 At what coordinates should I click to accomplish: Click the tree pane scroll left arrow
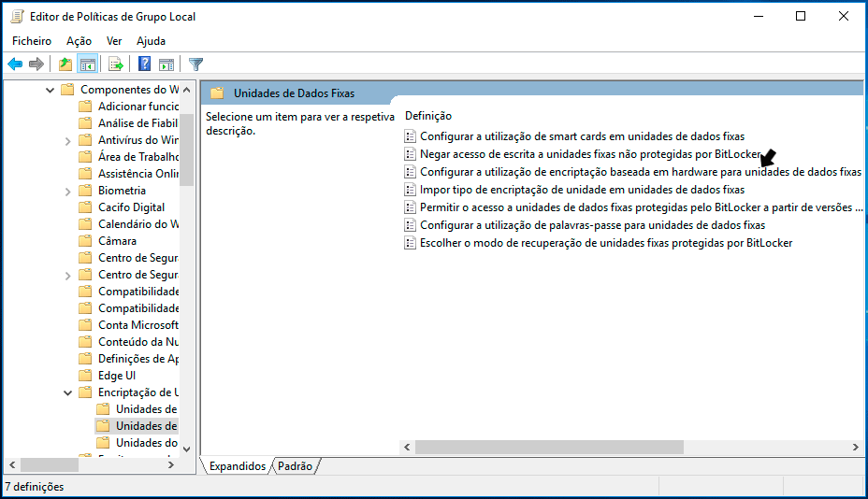(x=12, y=465)
